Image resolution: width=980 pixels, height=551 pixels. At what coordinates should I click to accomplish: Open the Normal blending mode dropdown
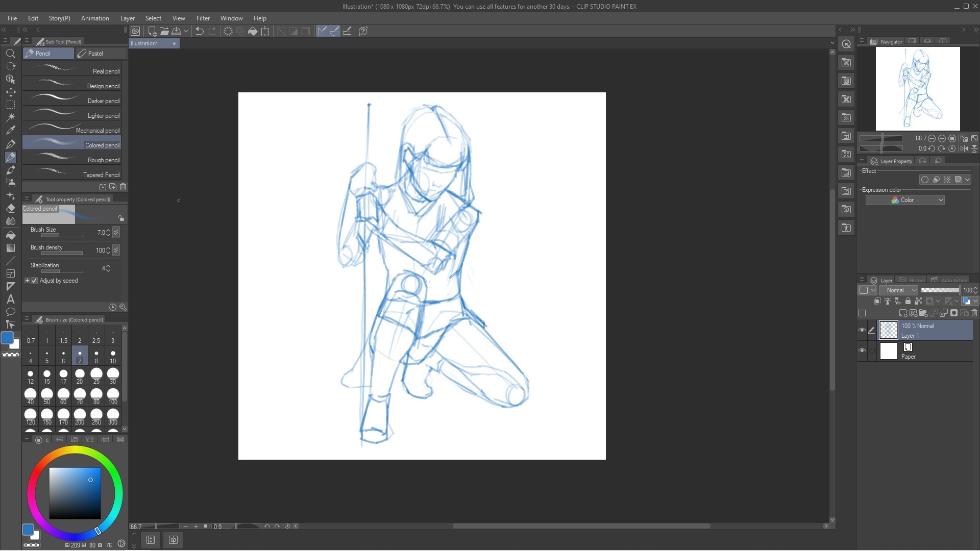(x=898, y=290)
